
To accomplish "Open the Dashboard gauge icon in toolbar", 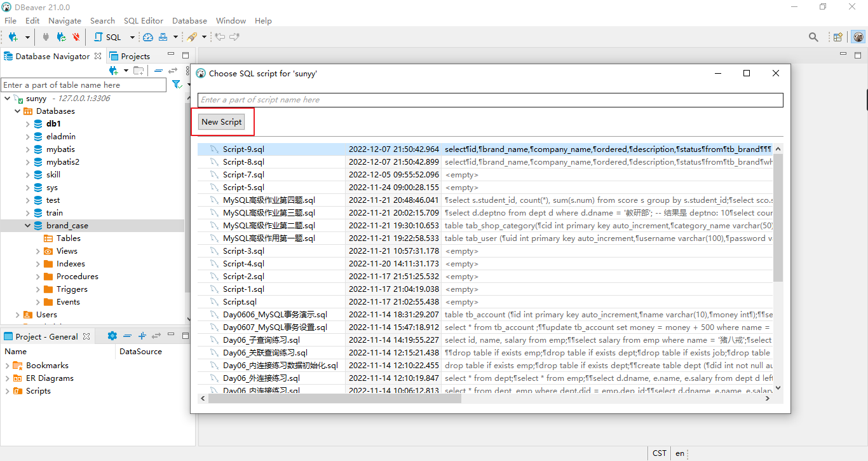I will (148, 37).
